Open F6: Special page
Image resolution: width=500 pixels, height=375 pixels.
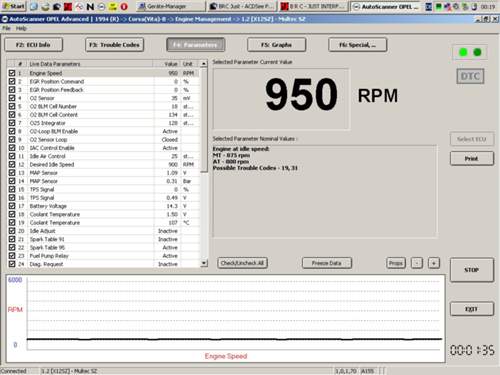click(x=357, y=45)
